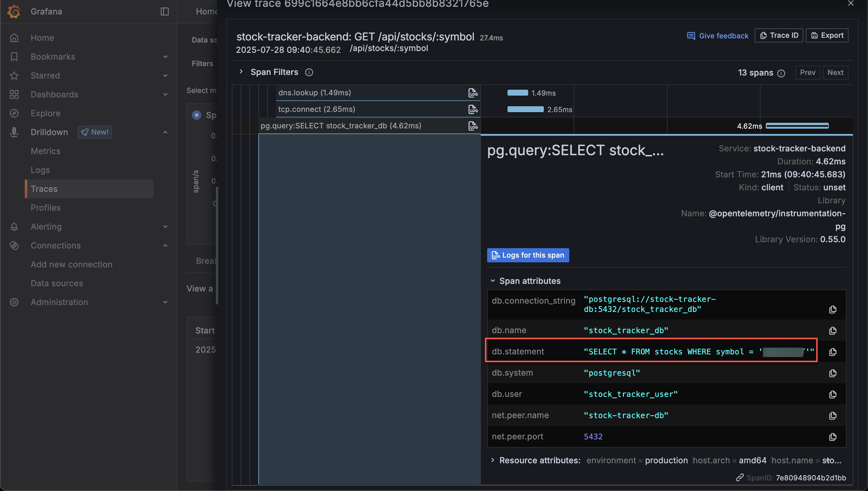Copy the Trace ID button

(x=779, y=35)
